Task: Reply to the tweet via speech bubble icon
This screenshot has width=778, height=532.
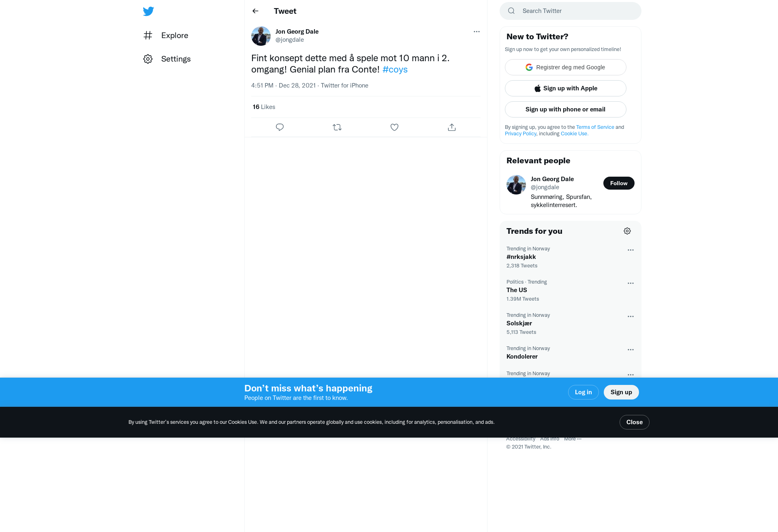Action: 280,127
